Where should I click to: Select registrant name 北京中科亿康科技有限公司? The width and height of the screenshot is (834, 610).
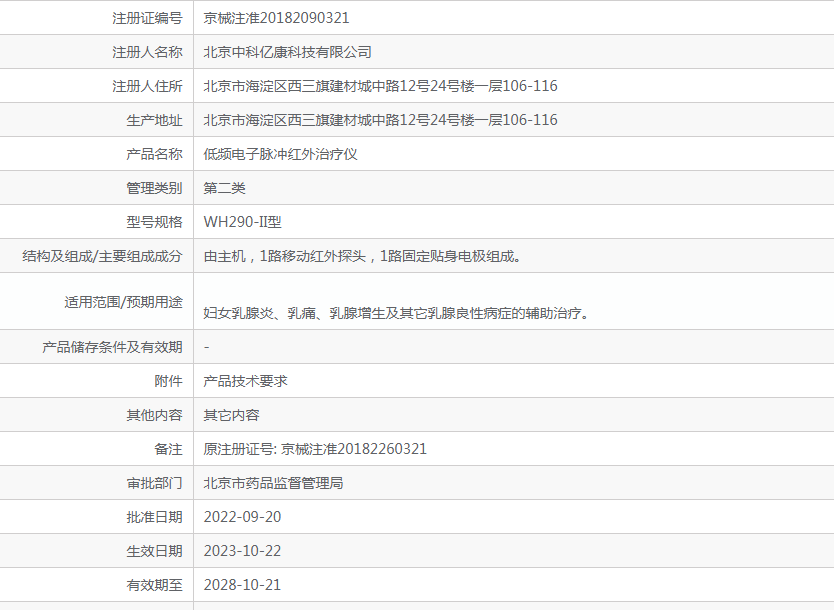pyautogui.click(x=287, y=52)
